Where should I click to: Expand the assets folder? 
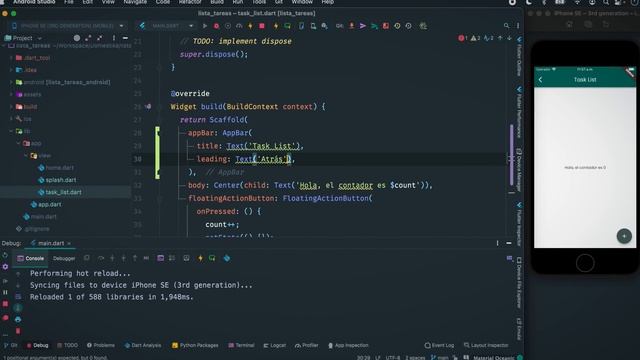pos(11,95)
